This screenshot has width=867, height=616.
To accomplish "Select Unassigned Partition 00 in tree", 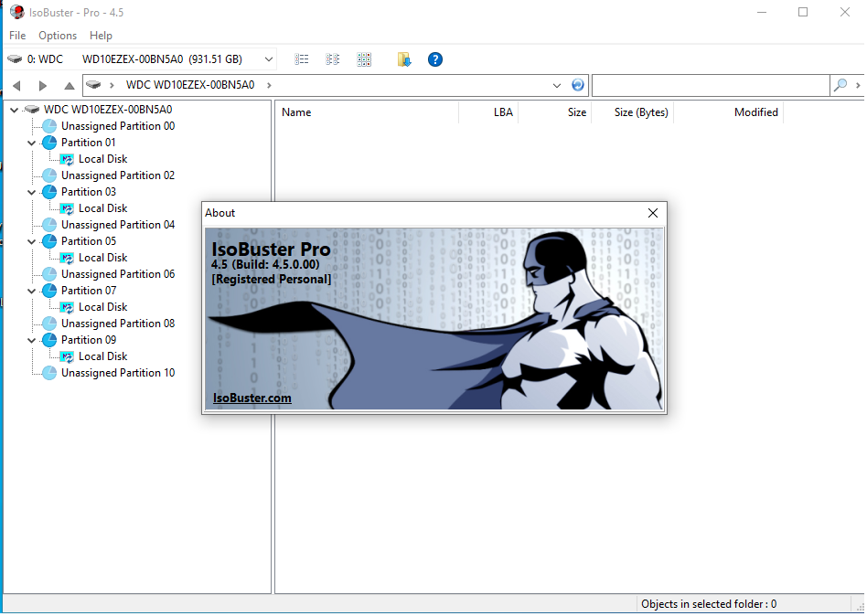I will pyautogui.click(x=118, y=126).
